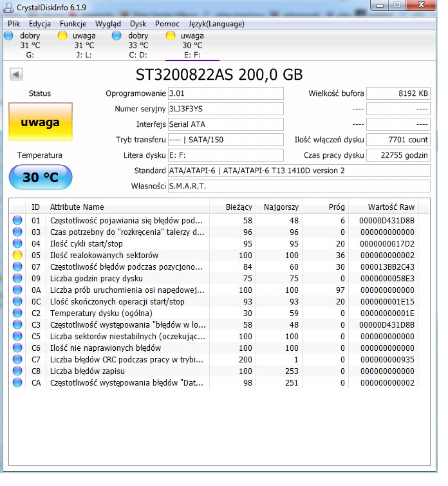Open the Język(Language) menu
Viewport: 448px width, 486px height.
pos(216,24)
